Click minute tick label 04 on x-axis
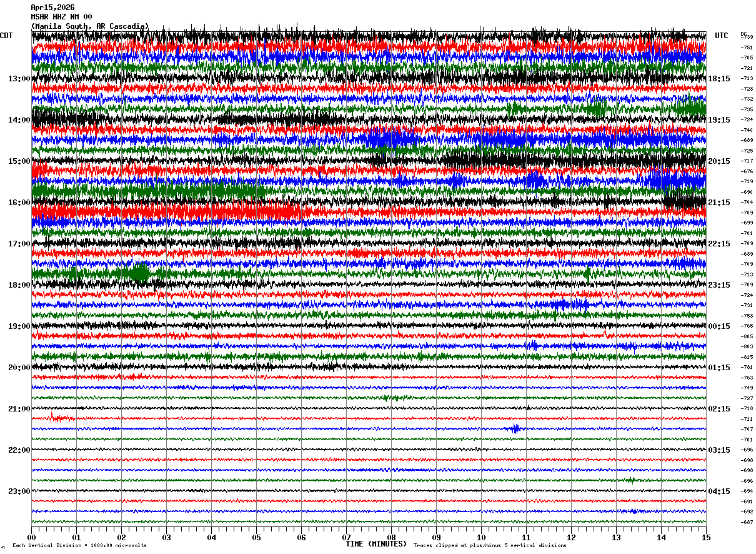Screen dimensions: 756x554 click(x=211, y=537)
